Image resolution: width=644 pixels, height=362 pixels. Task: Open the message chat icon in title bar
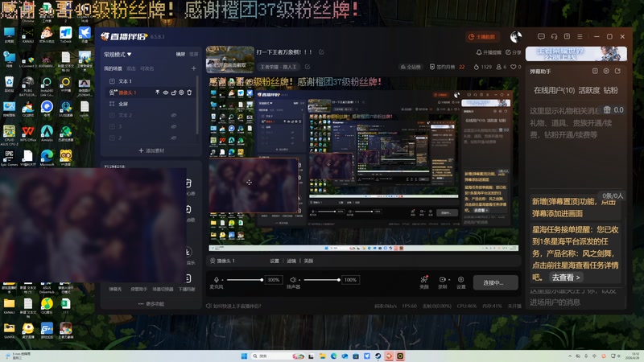[541, 36]
